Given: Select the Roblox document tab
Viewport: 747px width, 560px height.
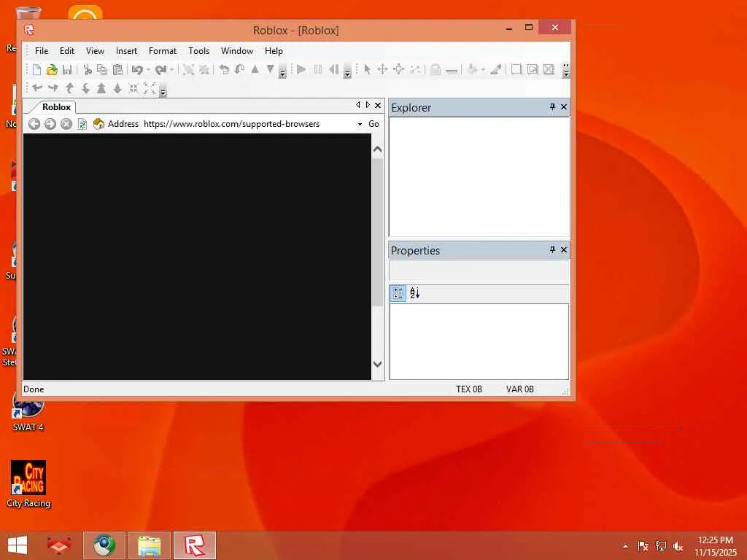Looking at the screenshot, I should (x=56, y=107).
